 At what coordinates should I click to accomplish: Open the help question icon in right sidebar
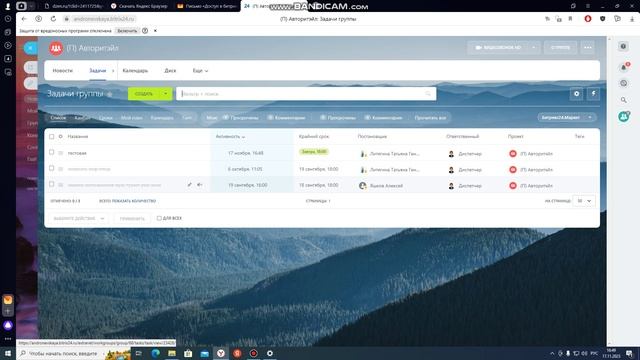623,46
